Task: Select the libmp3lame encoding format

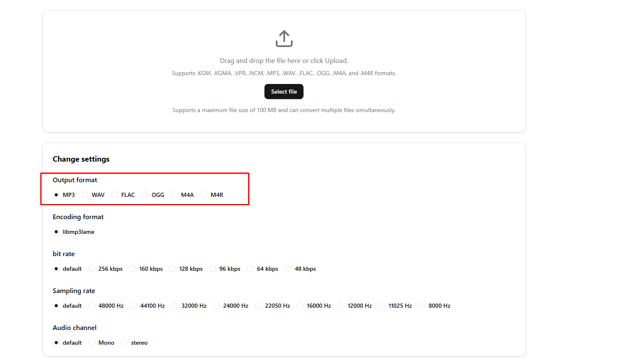Action: [x=56, y=231]
